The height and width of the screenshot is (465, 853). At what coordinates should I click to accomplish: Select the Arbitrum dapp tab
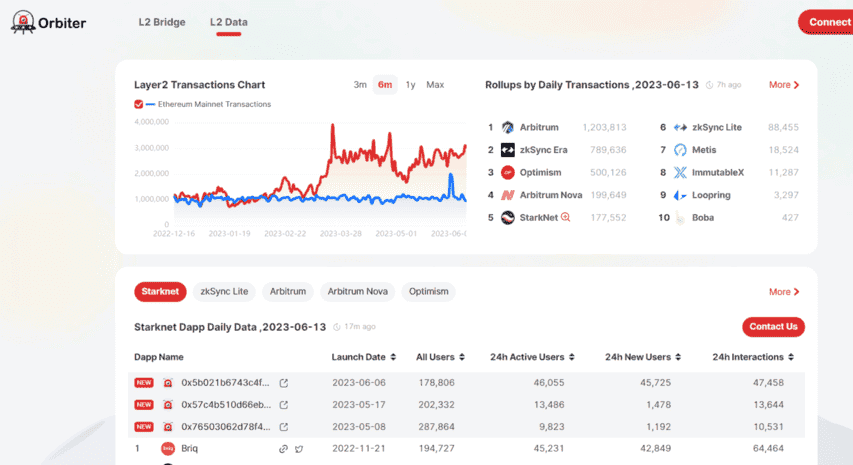click(x=288, y=292)
